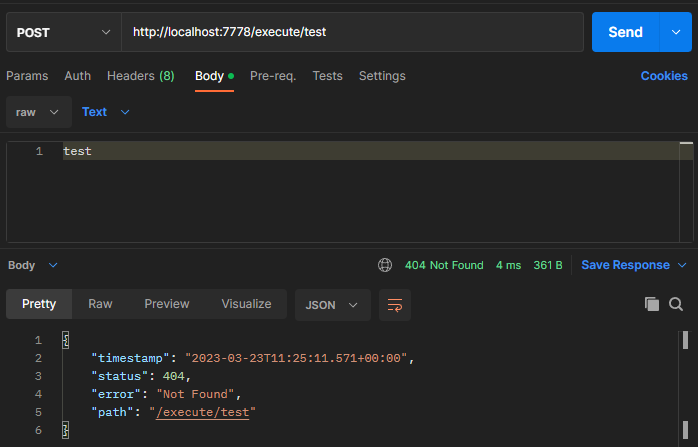Go to the request Settings tab
Viewport: 698px width, 447px height.
coord(382,76)
